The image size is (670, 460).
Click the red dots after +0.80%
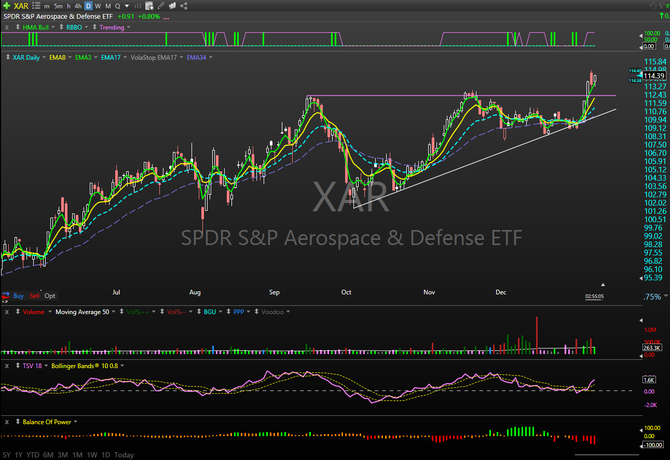(x=166, y=18)
